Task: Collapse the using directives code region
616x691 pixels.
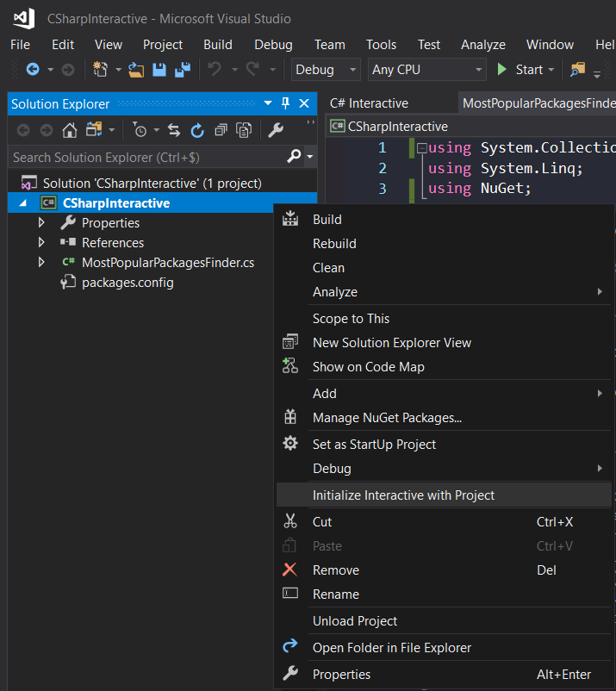Action: [421, 148]
